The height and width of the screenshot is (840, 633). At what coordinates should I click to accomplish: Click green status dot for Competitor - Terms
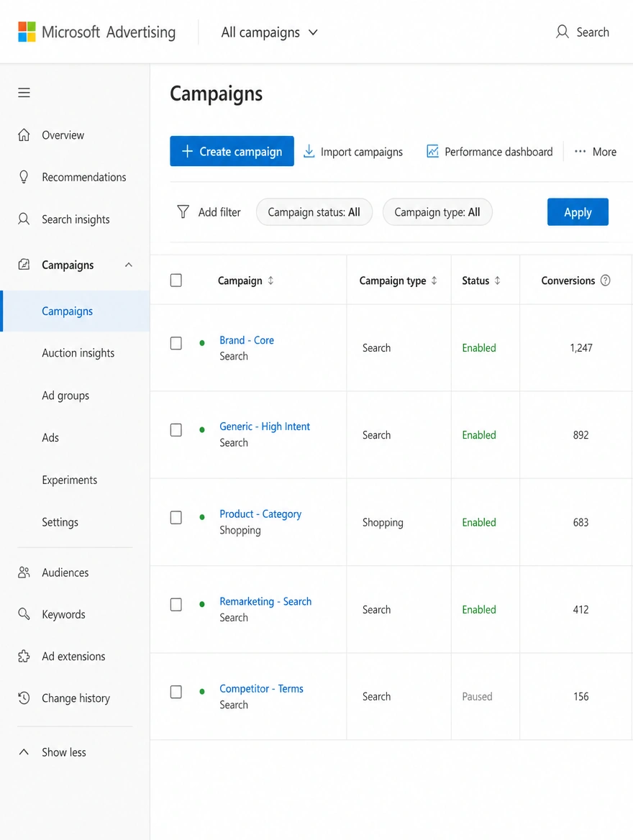(x=202, y=692)
